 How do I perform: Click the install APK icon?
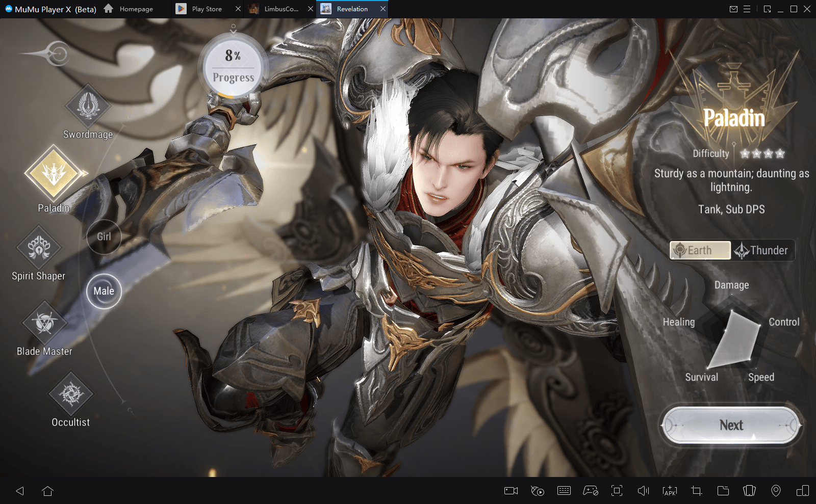tap(670, 491)
